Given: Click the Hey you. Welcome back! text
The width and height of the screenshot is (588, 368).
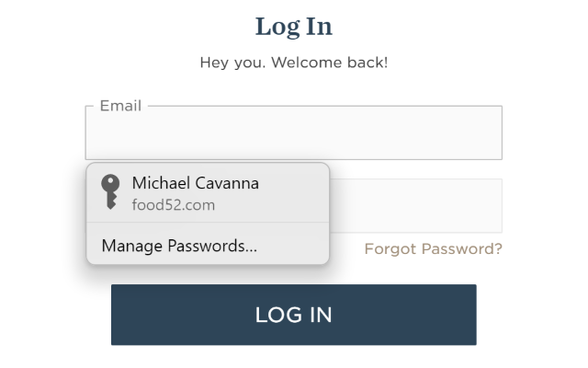Looking at the screenshot, I should tap(294, 63).
